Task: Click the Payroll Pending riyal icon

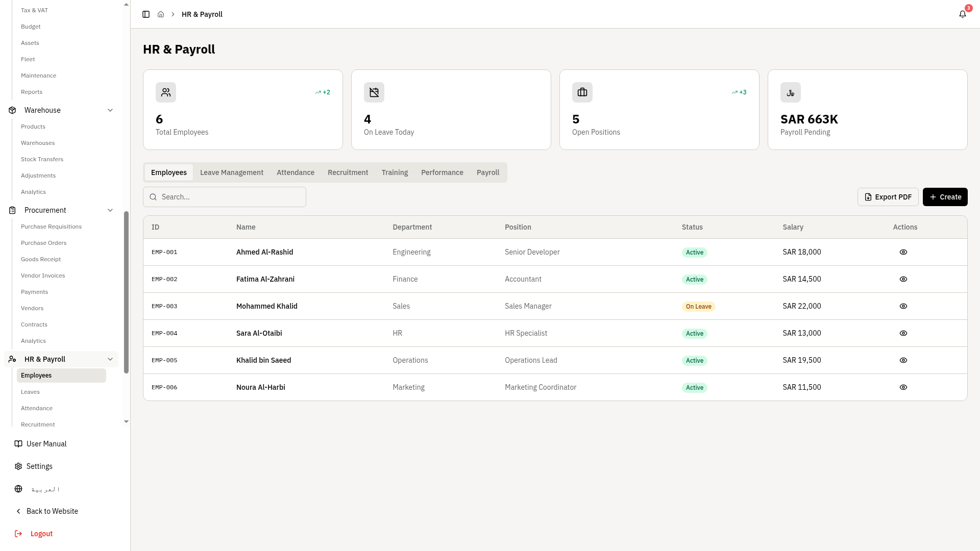Action: click(x=791, y=92)
